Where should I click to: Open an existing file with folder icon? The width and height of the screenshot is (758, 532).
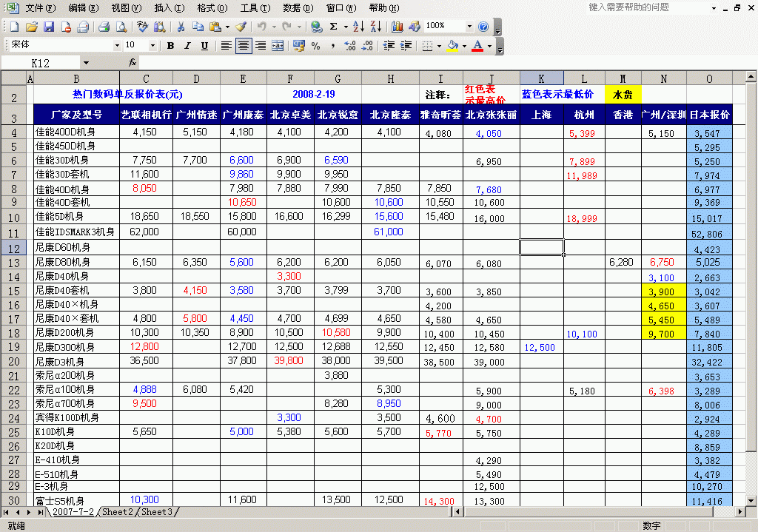click(31, 27)
